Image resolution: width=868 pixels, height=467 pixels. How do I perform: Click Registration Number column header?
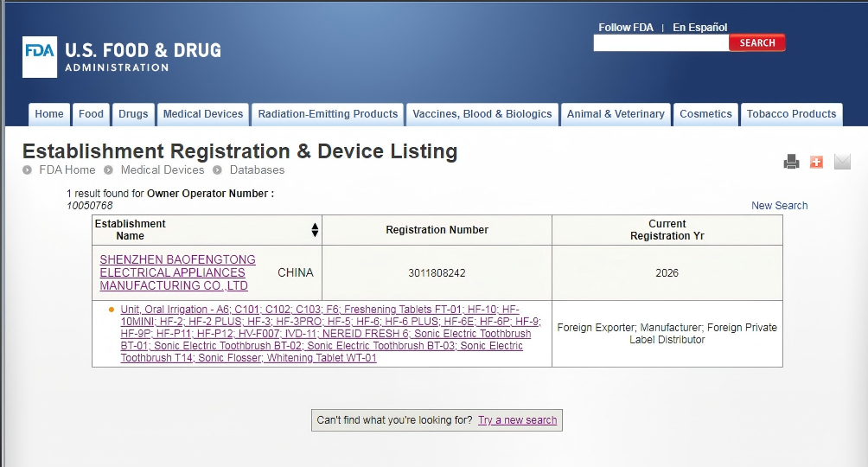click(x=437, y=230)
